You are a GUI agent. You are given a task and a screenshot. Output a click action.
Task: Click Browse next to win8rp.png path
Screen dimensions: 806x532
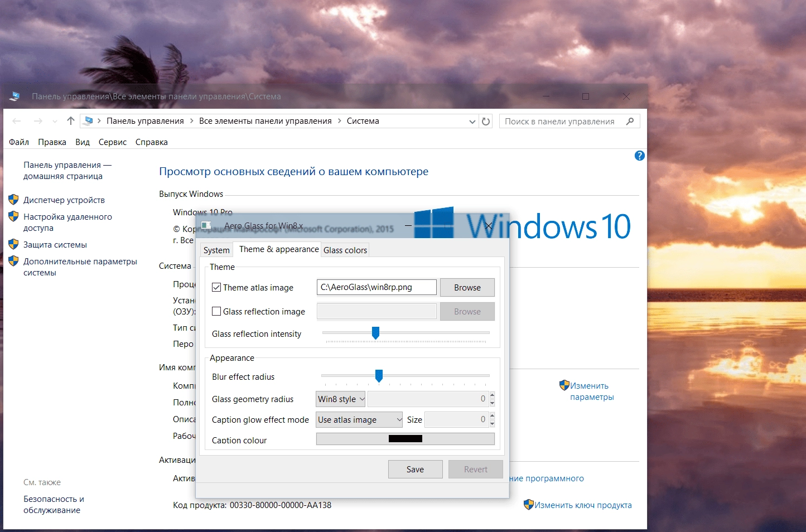(467, 288)
